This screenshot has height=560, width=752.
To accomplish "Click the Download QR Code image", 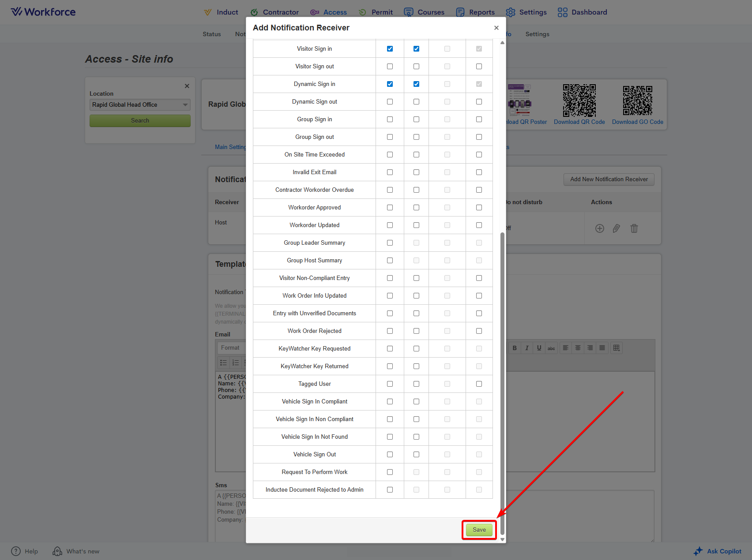I will 579,101.
